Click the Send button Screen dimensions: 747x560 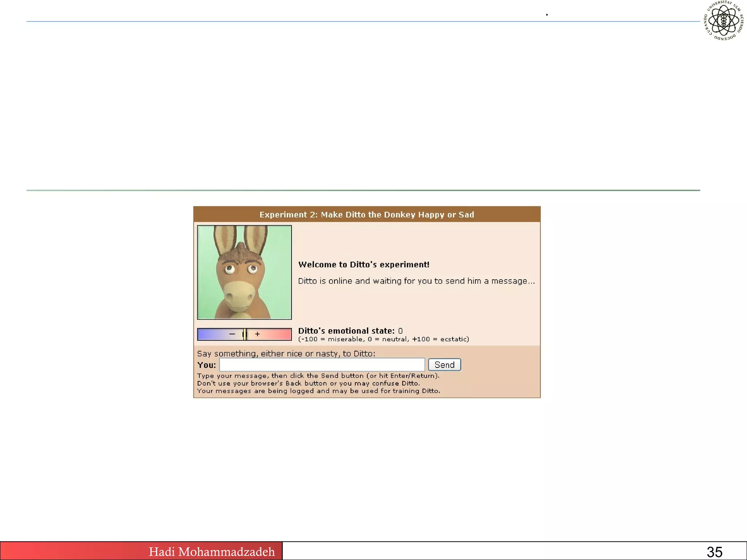coord(444,365)
